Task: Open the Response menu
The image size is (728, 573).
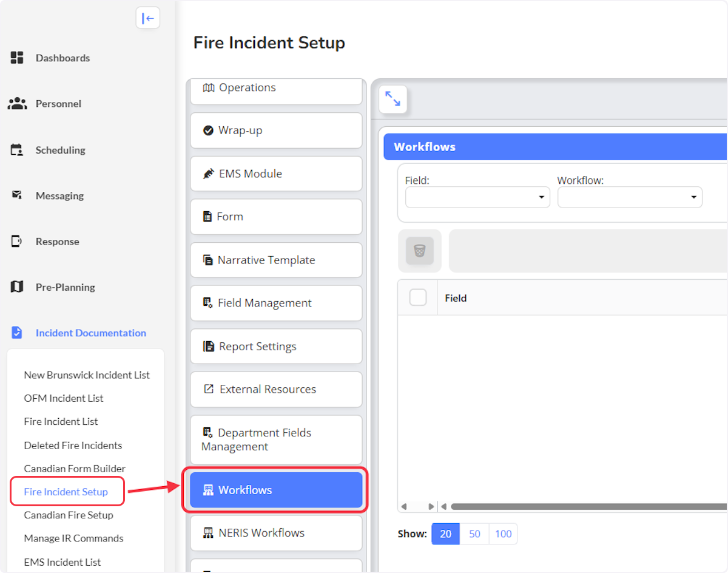Action: 57,241
